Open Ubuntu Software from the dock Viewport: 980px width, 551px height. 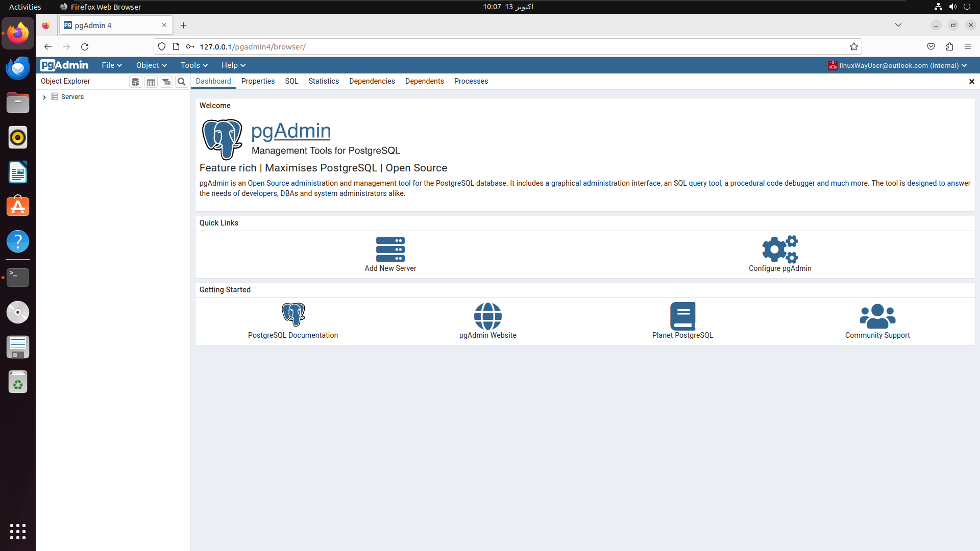[x=18, y=207]
